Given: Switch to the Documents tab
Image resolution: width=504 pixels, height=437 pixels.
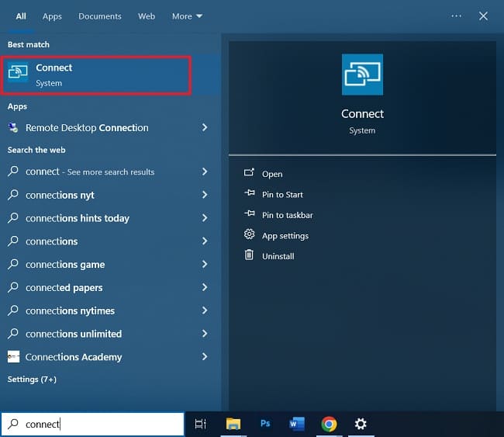Looking at the screenshot, I should pos(100,16).
